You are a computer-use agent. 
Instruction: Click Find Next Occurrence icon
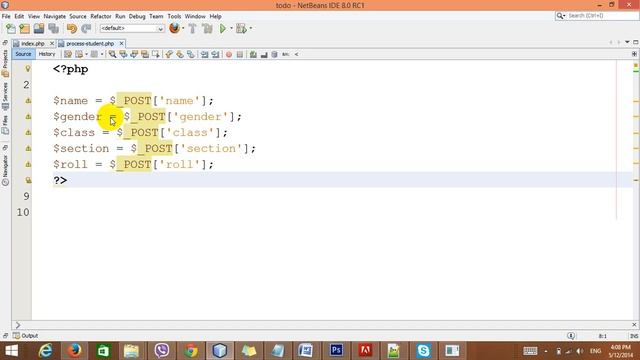(134, 54)
